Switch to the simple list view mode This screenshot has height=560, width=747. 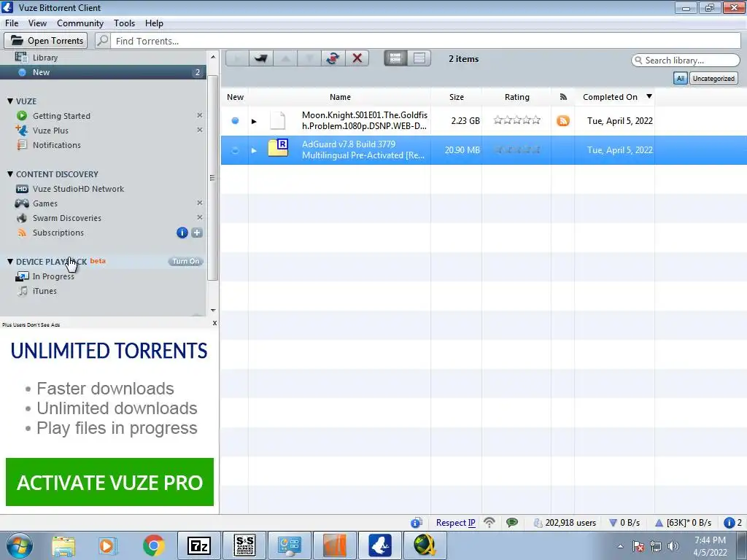(419, 58)
